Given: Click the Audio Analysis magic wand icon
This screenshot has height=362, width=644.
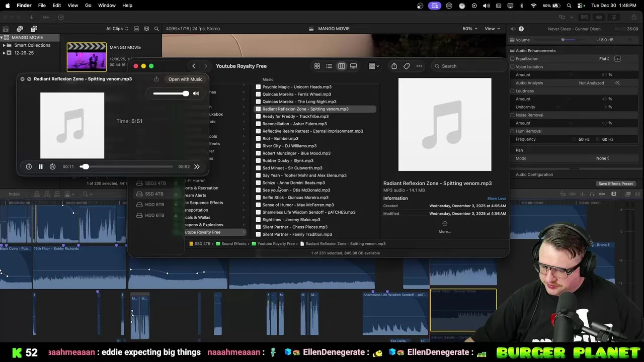Looking at the screenshot, I should [617, 83].
